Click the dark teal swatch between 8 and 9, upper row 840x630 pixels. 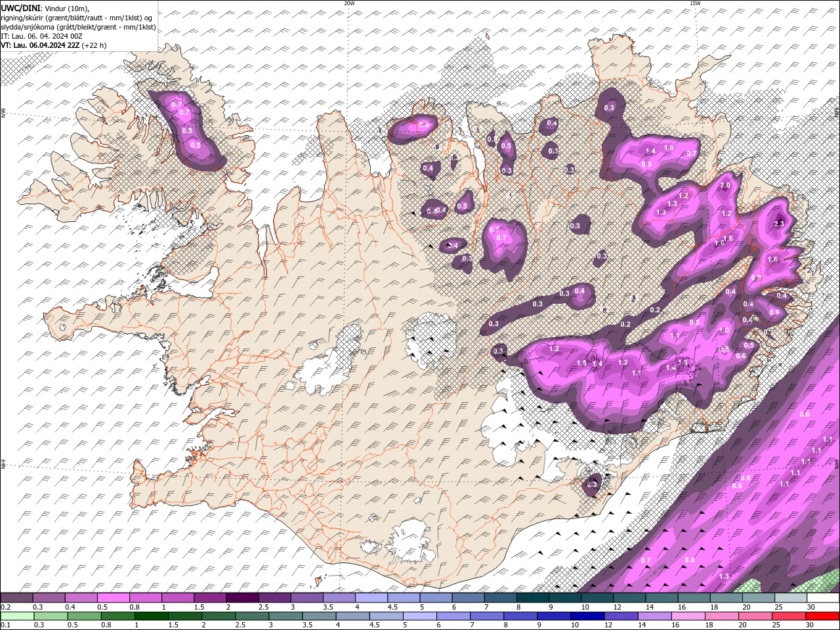(532, 598)
